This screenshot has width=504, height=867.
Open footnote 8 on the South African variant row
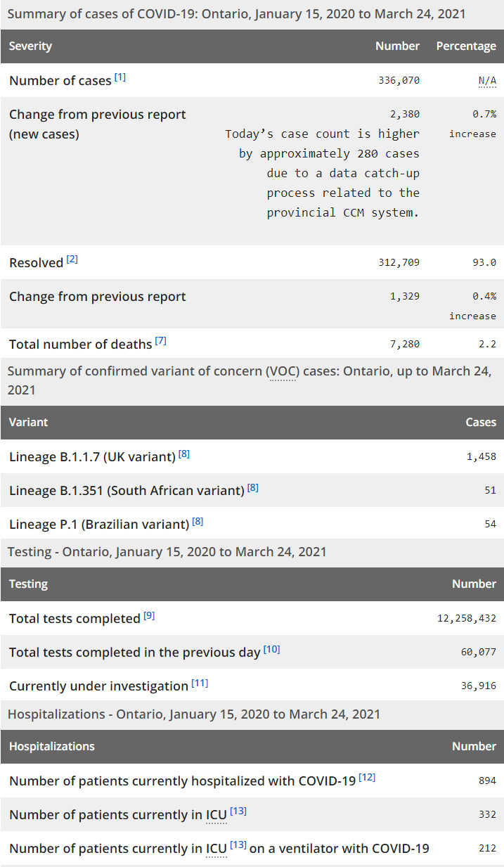click(252, 487)
